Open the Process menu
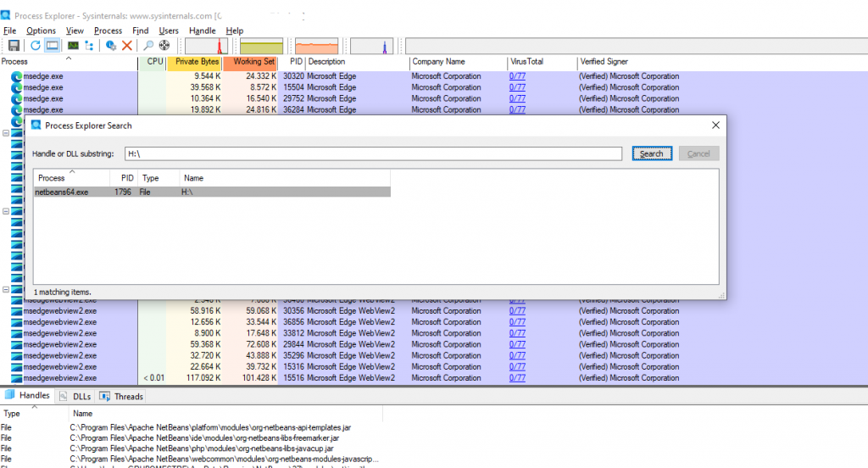 108,31
